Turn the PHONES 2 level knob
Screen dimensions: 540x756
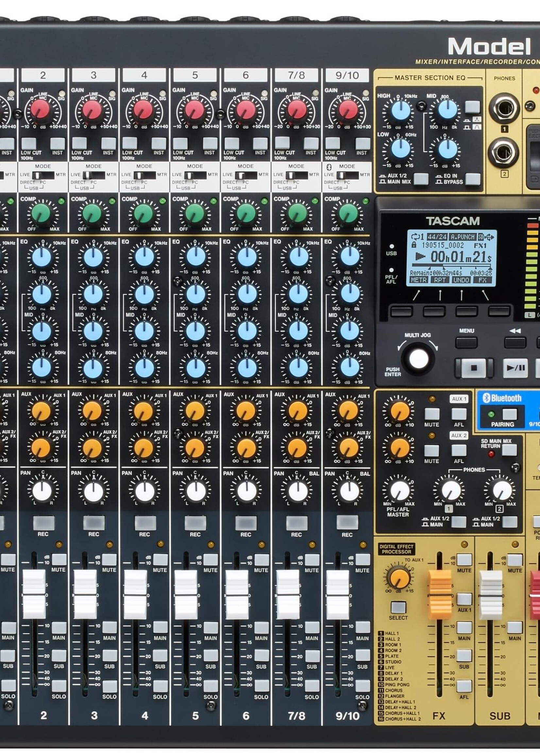502,490
